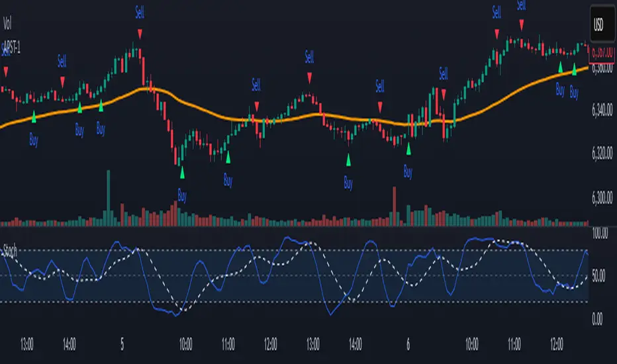Click the Buy arrow under the lowest candle

[182, 172]
